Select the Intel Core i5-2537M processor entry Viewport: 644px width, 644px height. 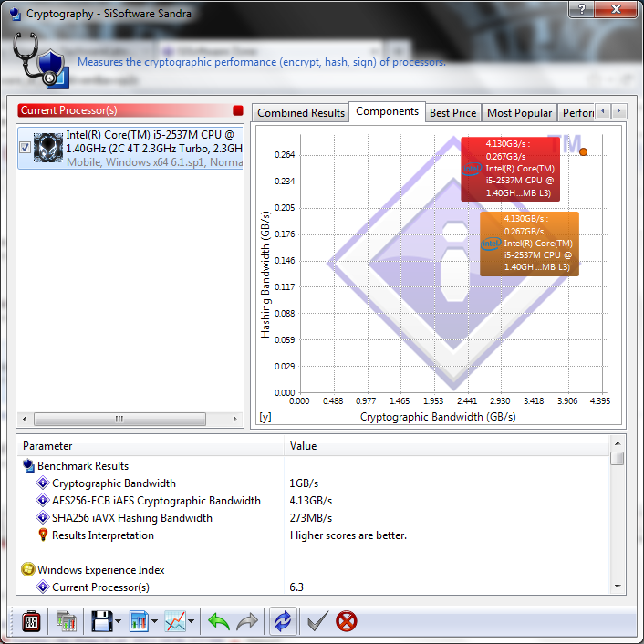click(130, 148)
